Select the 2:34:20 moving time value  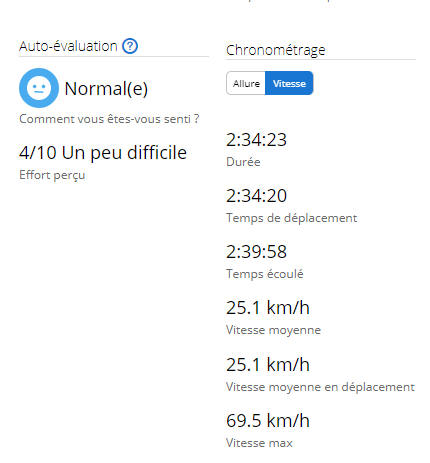(256, 196)
